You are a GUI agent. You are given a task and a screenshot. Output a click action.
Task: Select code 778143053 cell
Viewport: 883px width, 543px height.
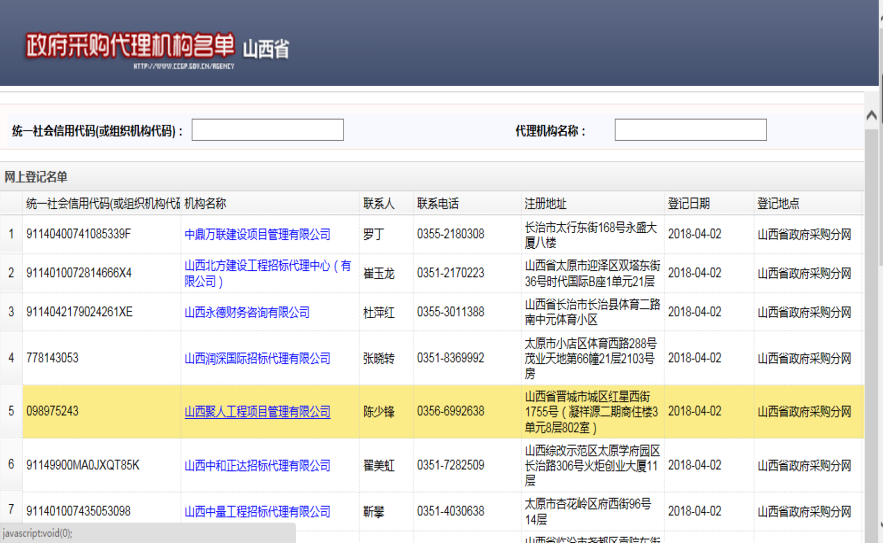click(x=52, y=358)
